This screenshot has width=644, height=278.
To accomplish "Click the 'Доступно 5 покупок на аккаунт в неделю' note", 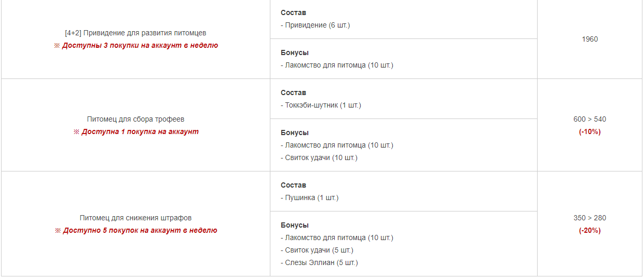I will 140,230.
